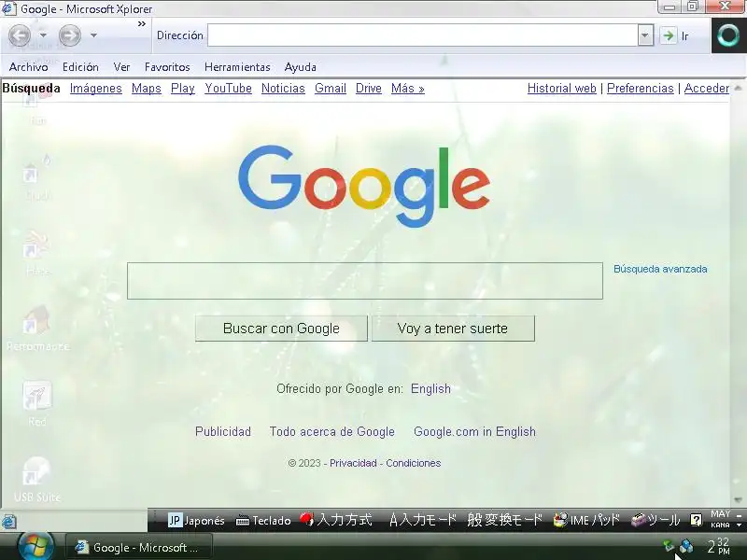Image resolution: width=747 pixels, height=560 pixels.
Task: Open the Drive link
Action: tap(369, 89)
